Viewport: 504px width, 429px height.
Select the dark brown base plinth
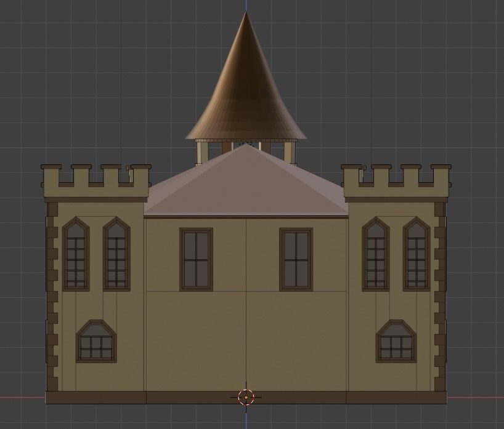[x=246, y=398]
